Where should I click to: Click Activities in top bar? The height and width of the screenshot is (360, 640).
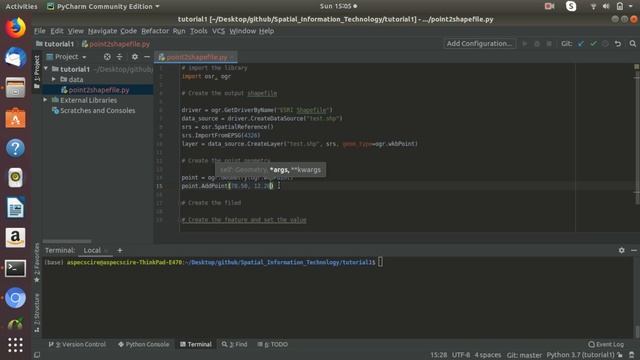(x=21, y=6)
